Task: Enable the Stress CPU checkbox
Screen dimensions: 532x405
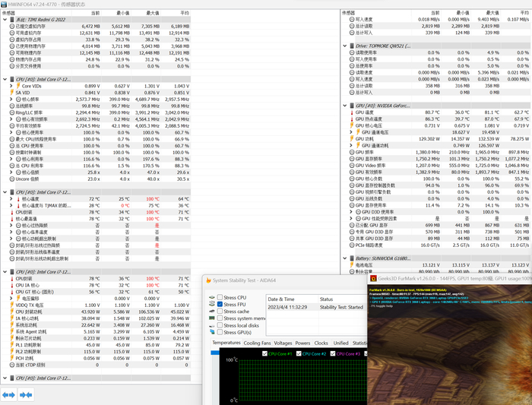Action: point(220,298)
